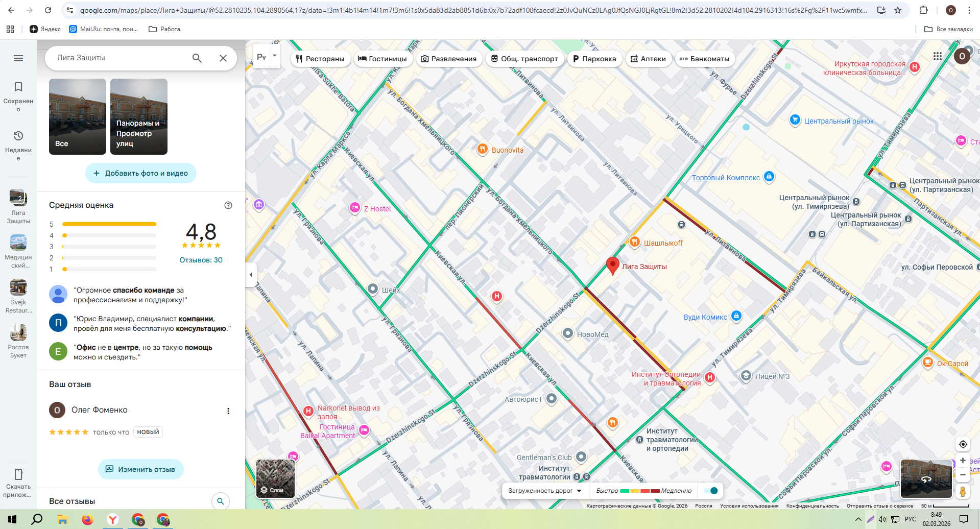Viewport: 980px width, 529px height.
Task: Click Добавить фото и видео button
Action: (141, 173)
